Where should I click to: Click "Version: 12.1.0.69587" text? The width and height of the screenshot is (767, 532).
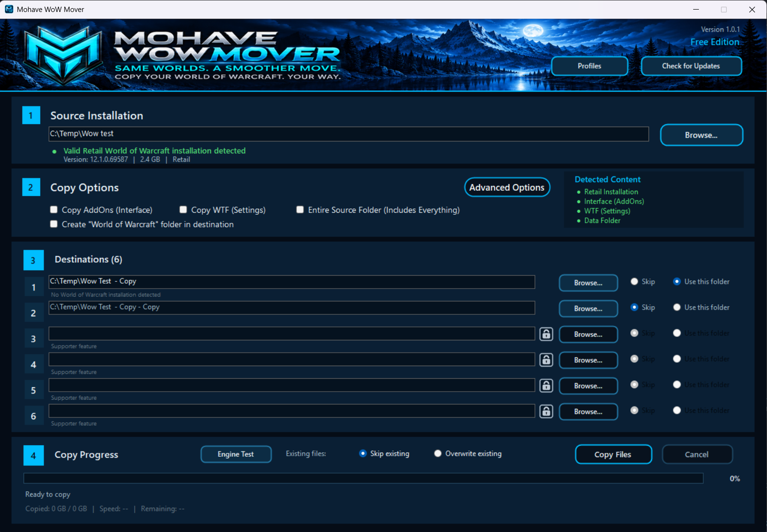(96, 160)
